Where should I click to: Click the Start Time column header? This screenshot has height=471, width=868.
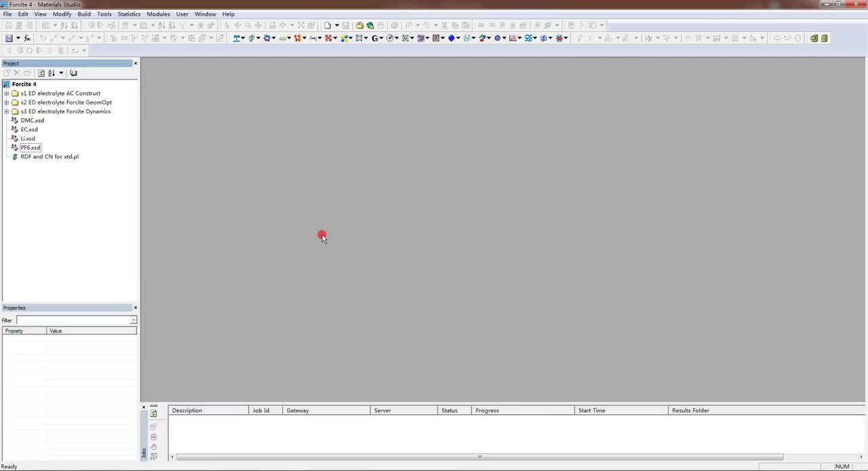[621, 411]
